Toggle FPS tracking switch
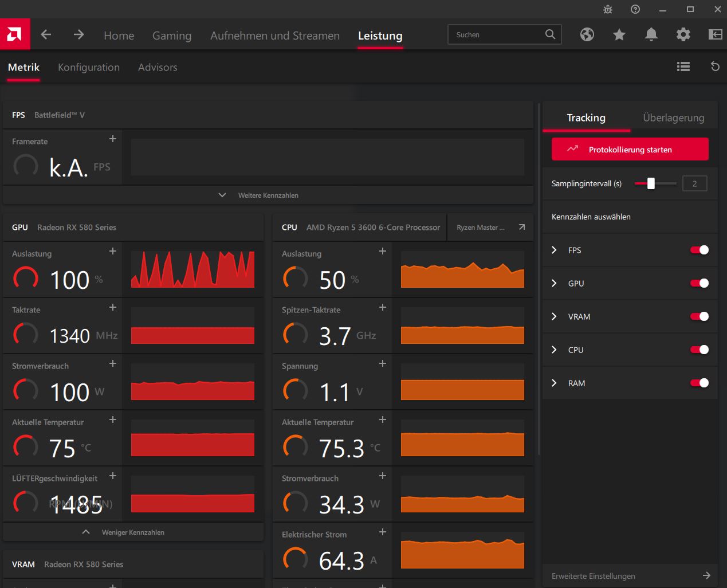 [700, 250]
